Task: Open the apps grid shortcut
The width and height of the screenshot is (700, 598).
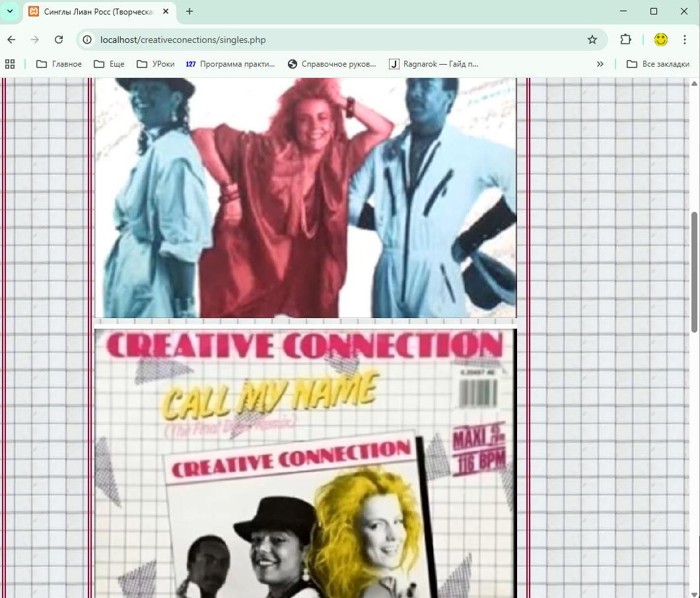Action: pyautogui.click(x=10, y=64)
